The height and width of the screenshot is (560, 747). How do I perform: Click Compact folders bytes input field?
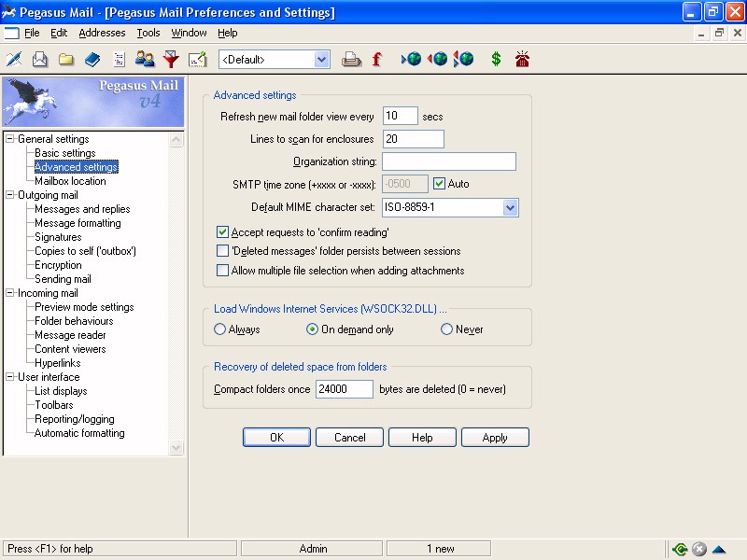[x=344, y=389]
